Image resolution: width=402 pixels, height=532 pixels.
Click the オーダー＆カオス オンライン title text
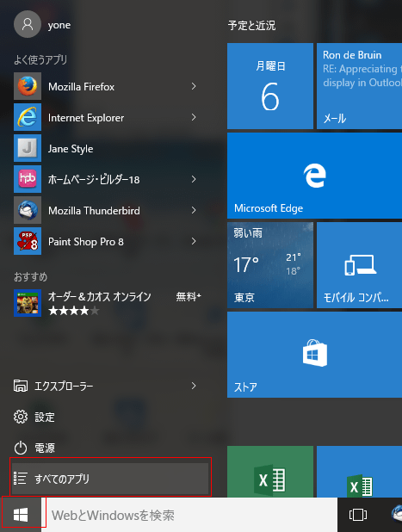(99, 297)
